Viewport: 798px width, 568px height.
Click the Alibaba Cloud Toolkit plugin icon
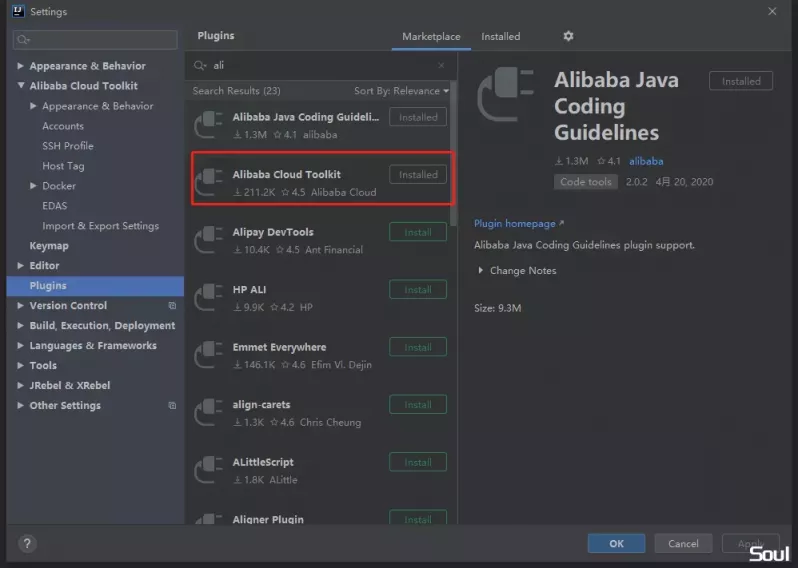pos(209,182)
